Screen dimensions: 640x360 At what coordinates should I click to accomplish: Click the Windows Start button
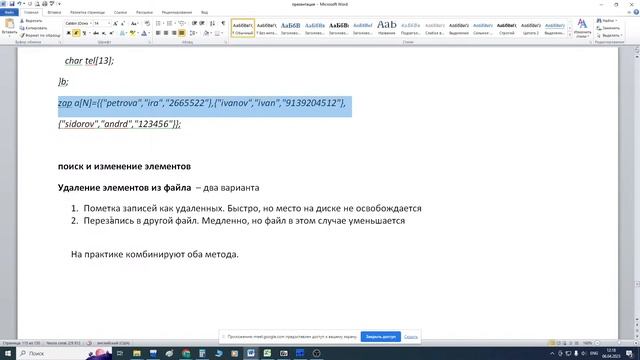point(8,353)
